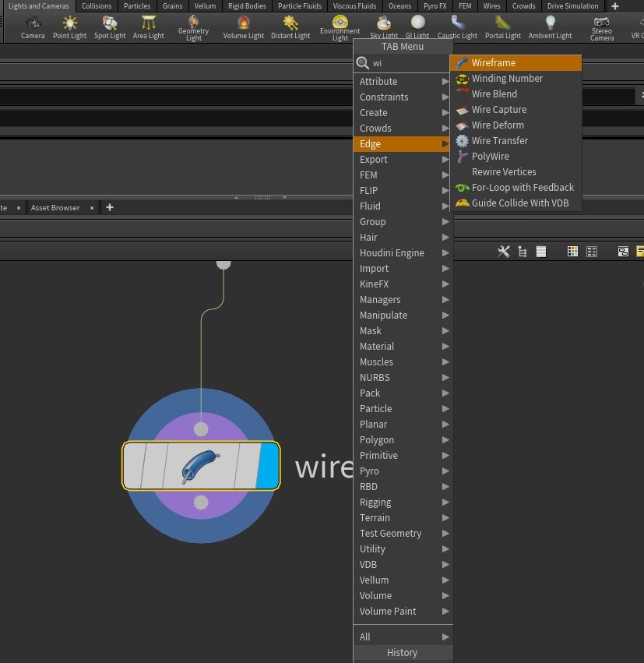Screen dimensions: 644x663
Task: Click the History button at menu bottom
Action: coord(403,653)
